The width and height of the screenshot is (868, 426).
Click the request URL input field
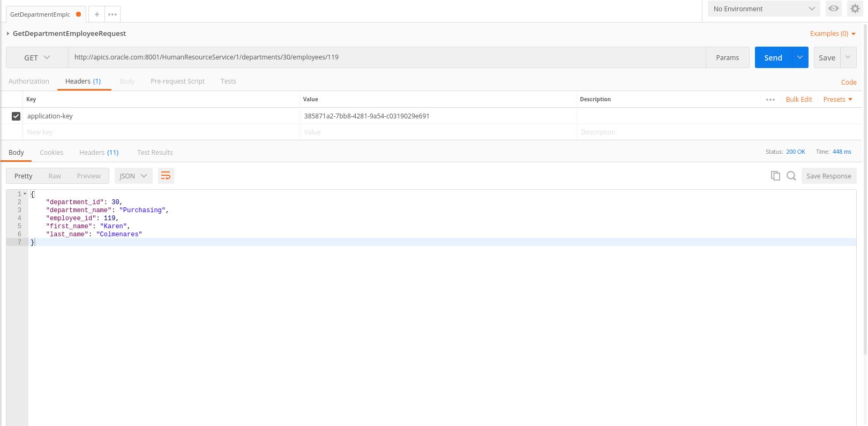[x=386, y=57]
